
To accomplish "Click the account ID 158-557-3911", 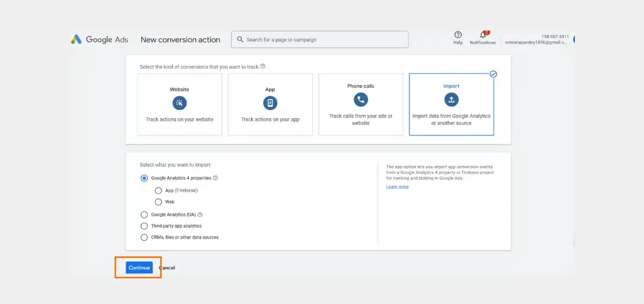I will pos(555,37).
